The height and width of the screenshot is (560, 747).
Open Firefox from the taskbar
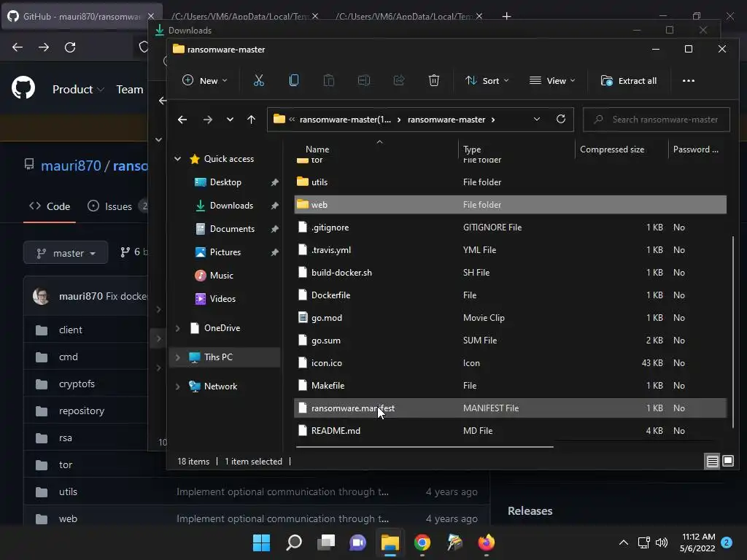pyautogui.click(x=486, y=542)
